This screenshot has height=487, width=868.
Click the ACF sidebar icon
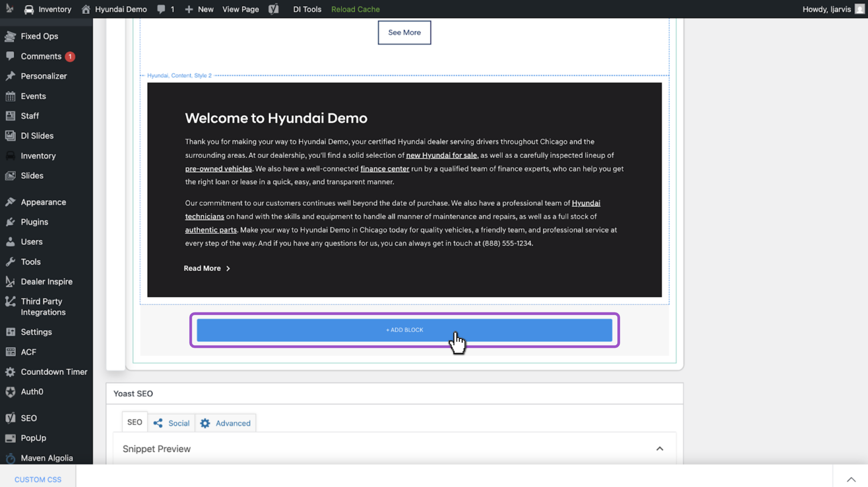tap(10, 352)
